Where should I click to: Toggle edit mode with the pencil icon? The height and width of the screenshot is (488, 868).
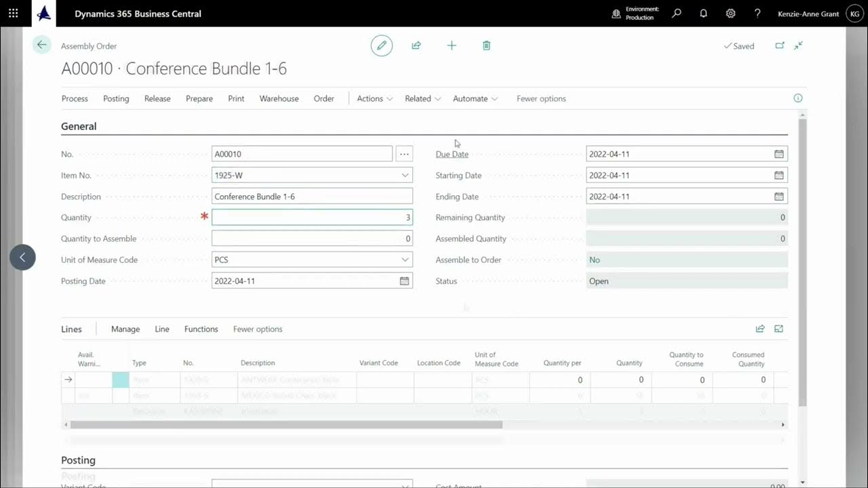pyautogui.click(x=382, y=45)
